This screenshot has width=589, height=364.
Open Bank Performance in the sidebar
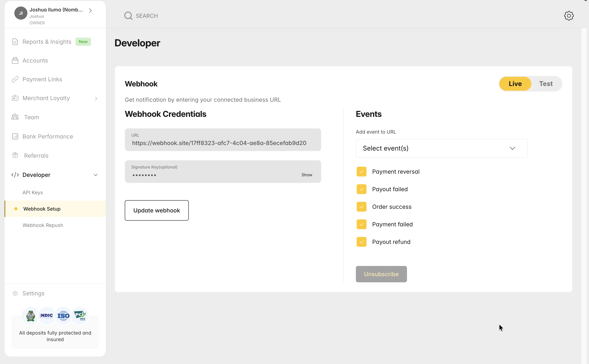click(48, 136)
